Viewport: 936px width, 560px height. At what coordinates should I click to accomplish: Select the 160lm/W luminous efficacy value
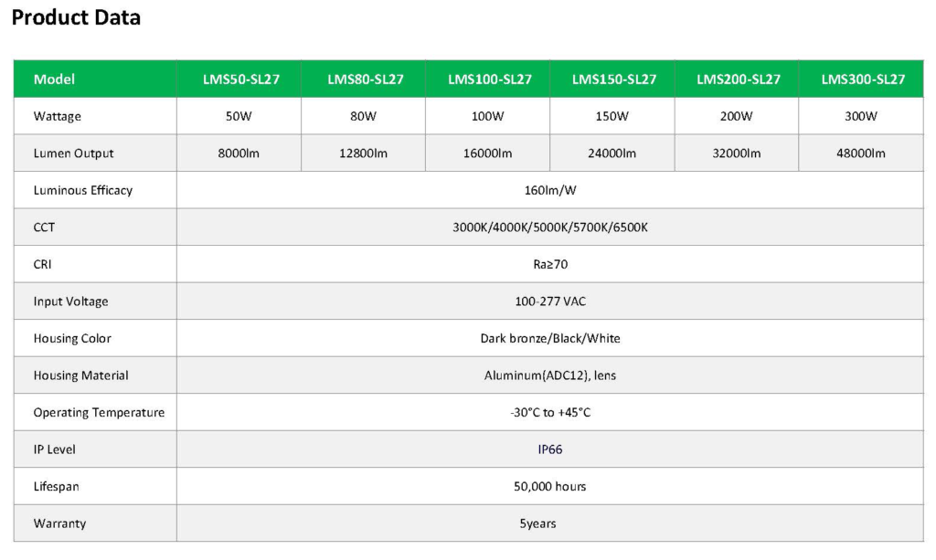click(550, 190)
